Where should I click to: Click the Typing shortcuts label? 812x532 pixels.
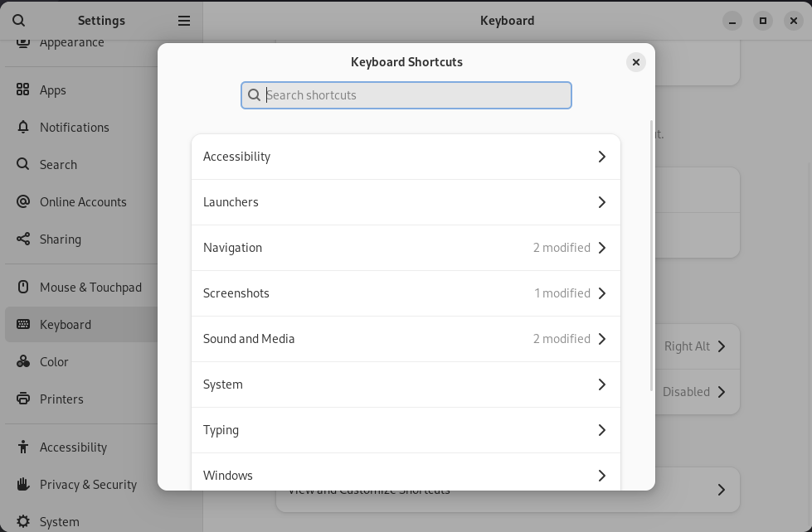point(221,430)
